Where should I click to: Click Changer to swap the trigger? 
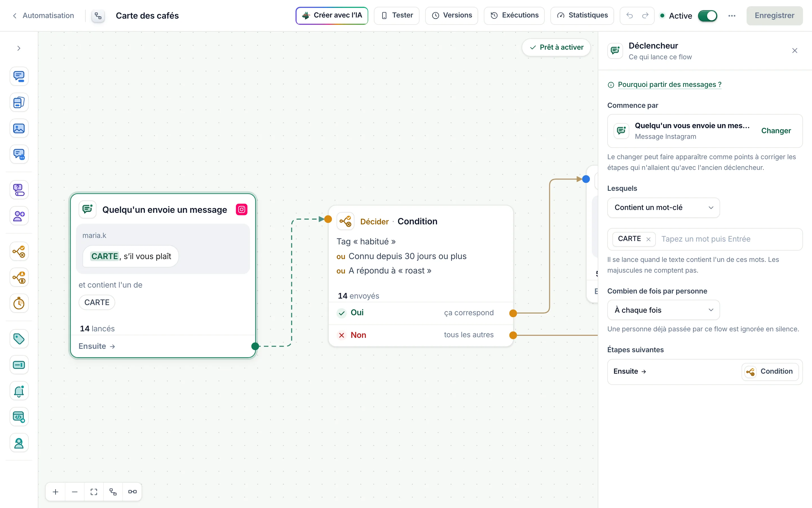pos(776,131)
